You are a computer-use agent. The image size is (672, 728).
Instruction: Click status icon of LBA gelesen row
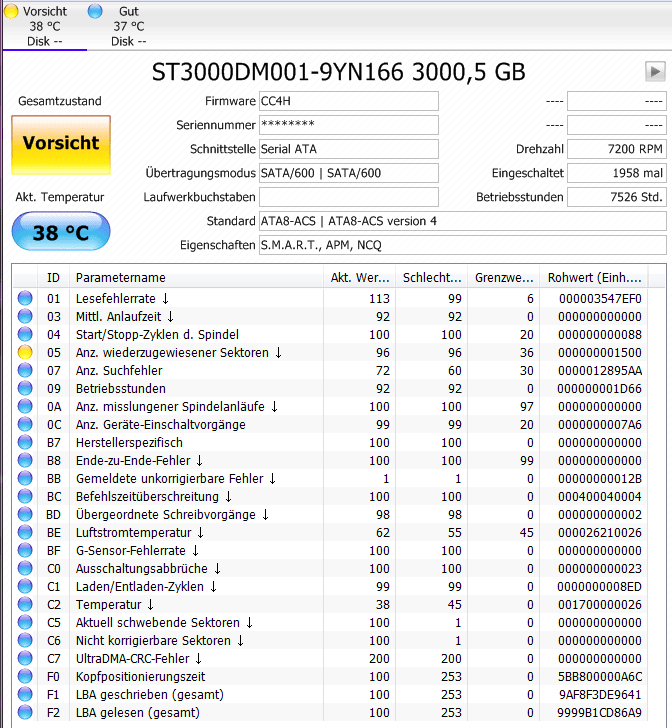25,712
